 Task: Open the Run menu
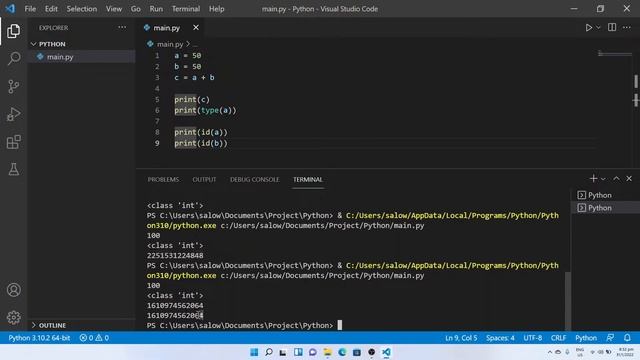(x=156, y=9)
